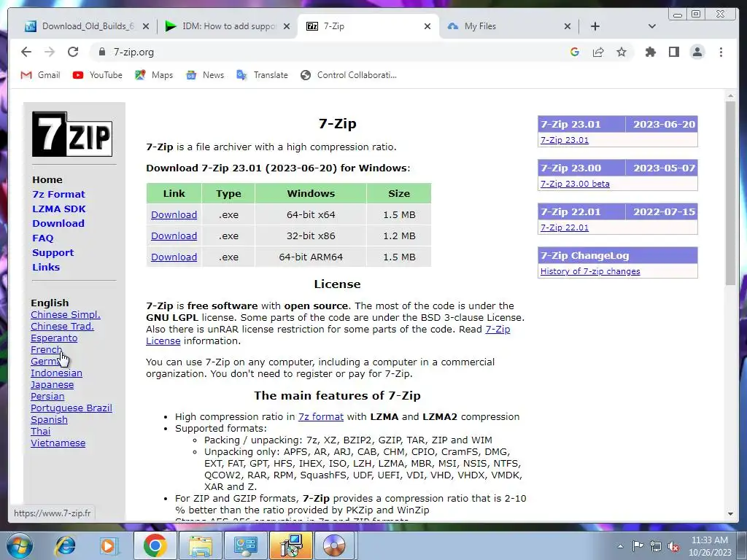
Task: Reload the 7-zip.org page
Action: pos(73,52)
